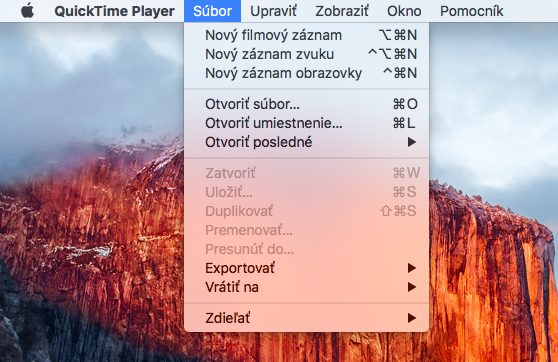558x362 pixels.
Task: Open the Zdieľať sharing submenu
Action: 306,318
